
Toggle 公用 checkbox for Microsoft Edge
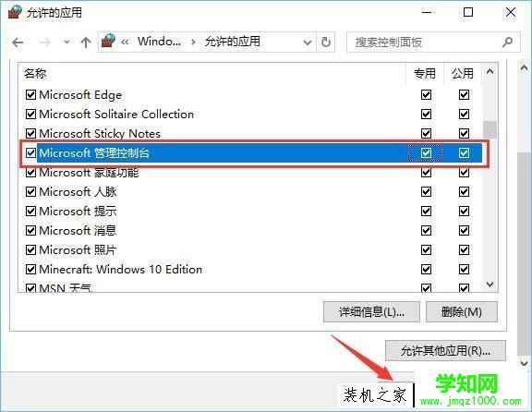point(464,94)
